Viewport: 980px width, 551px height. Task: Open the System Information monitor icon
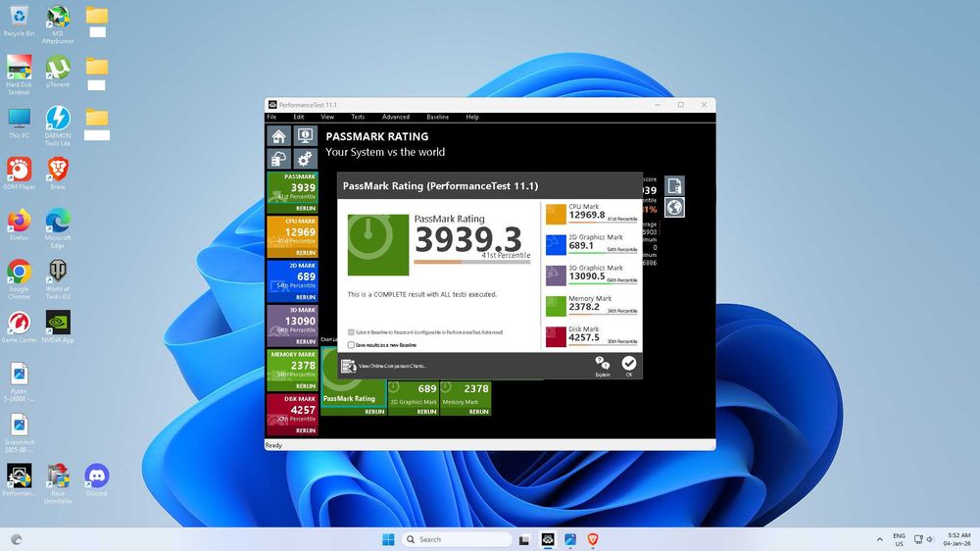click(x=305, y=135)
